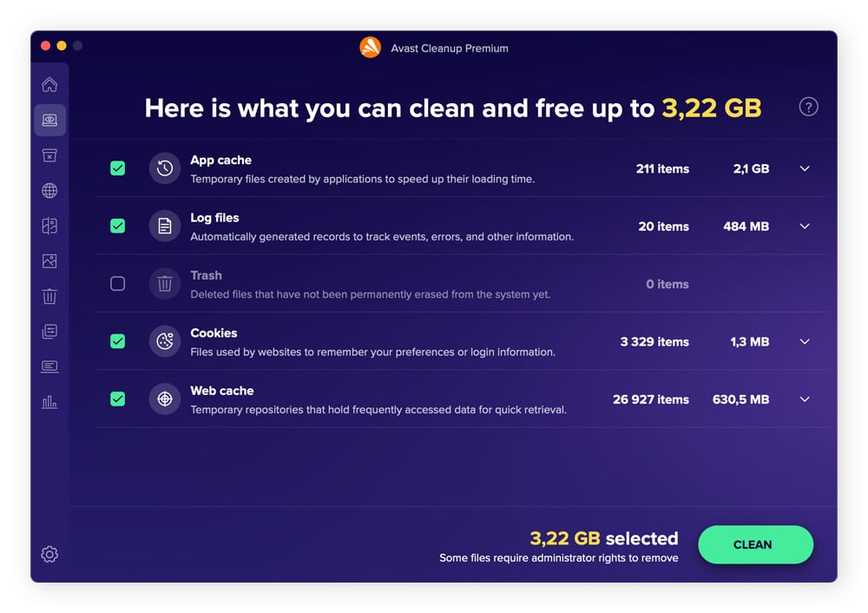This screenshot has height=613, width=868.
Task: Expand the Web cache row chevron
Action: [x=805, y=399]
